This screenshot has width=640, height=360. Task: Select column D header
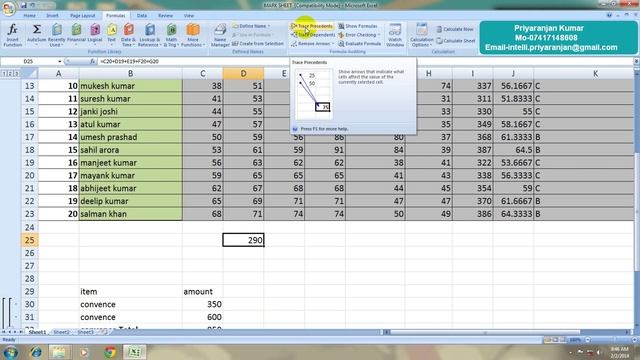click(x=243, y=73)
